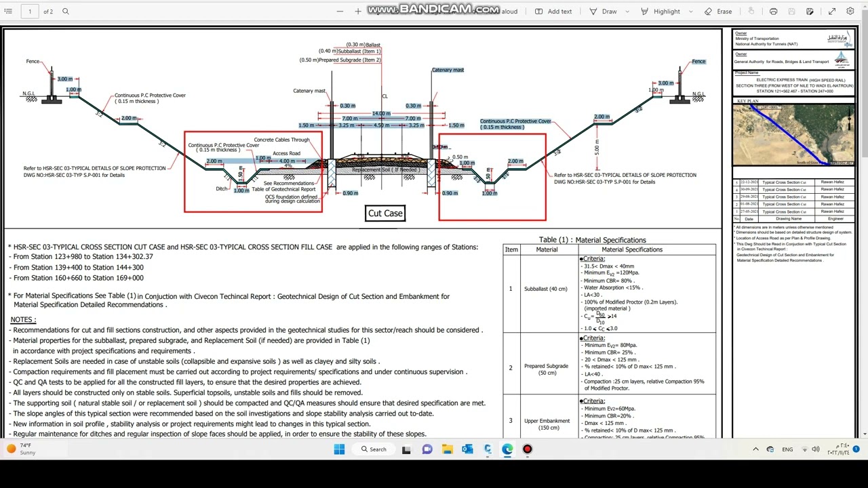
Task: Click 'Subballast (40 cm)' in the material table
Action: click(546, 289)
